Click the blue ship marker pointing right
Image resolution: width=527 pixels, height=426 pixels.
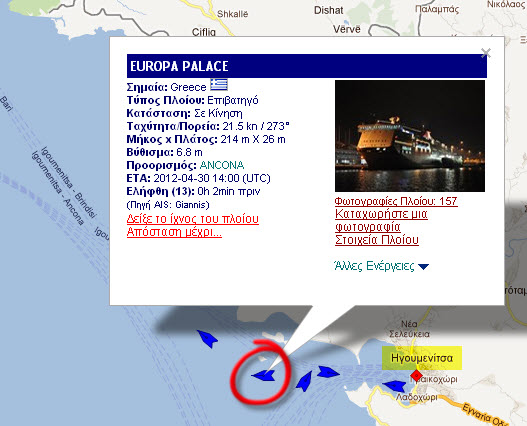tap(328, 372)
